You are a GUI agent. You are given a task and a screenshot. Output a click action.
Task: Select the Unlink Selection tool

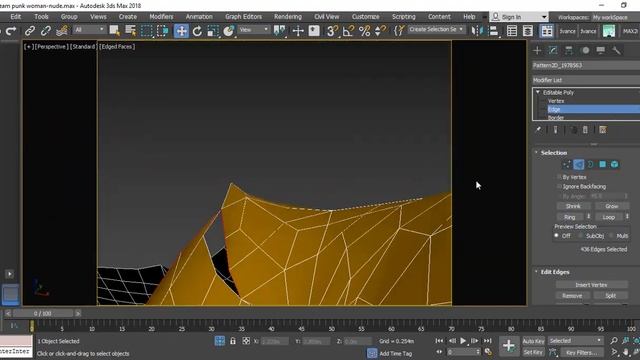(45, 31)
